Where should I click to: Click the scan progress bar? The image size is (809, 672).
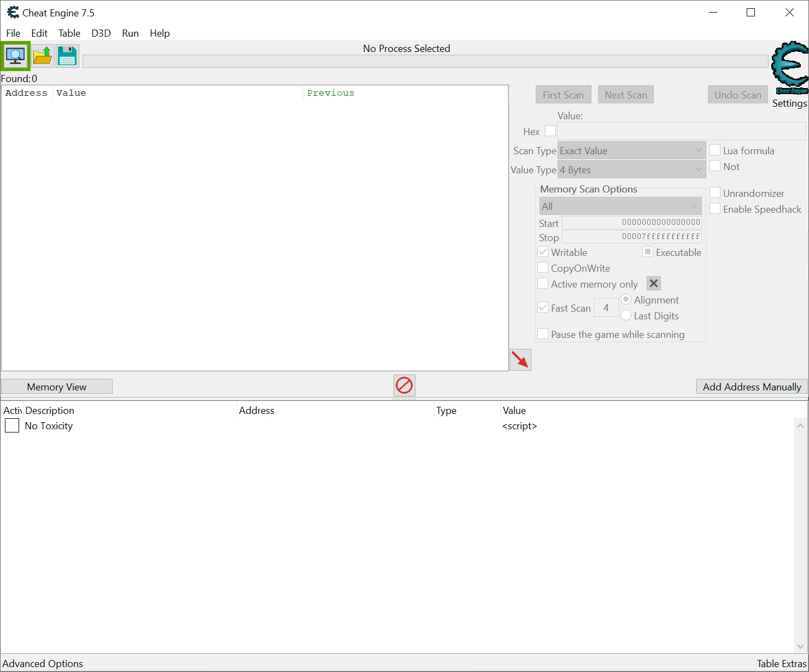(425, 61)
